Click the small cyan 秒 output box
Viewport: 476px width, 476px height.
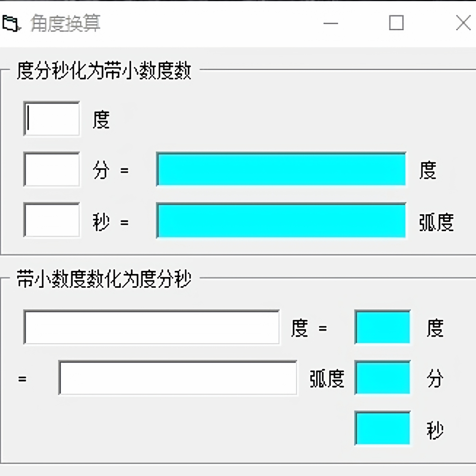[383, 429]
